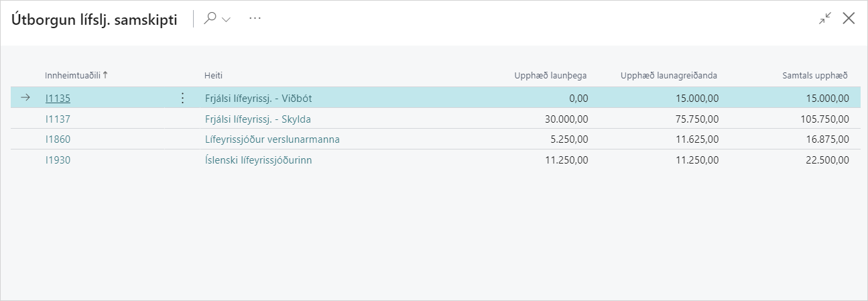Screen dimensions: 868x301
Task: Click the Íslenski lífeyrissjóðurinn name cell
Action: coord(259,160)
